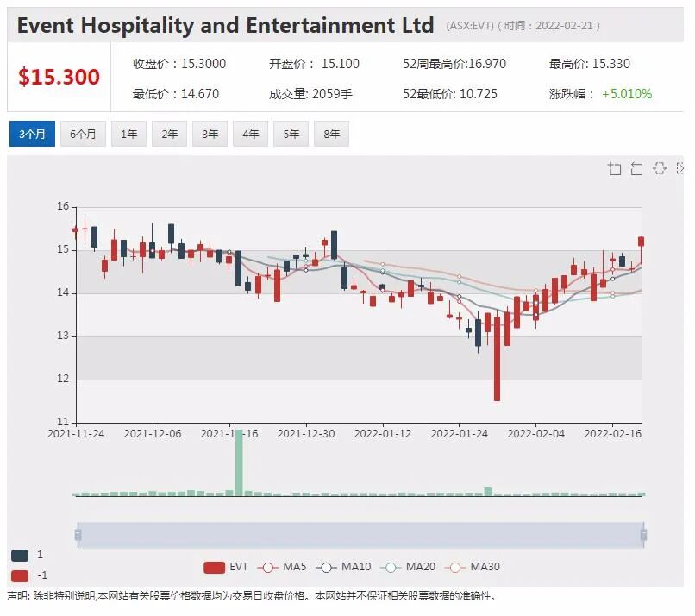Click the 开盘价：15.100 value
Screen dimensions: 695x616
click(x=314, y=64)
